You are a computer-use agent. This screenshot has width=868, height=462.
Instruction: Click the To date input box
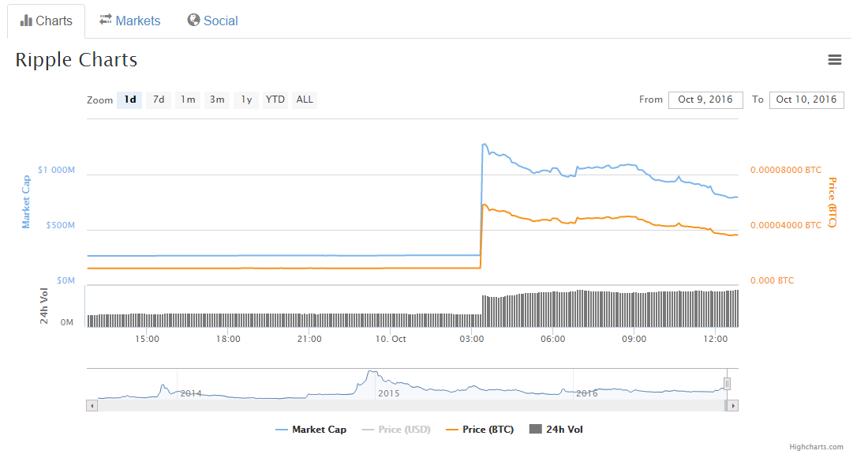click(806, 100)
